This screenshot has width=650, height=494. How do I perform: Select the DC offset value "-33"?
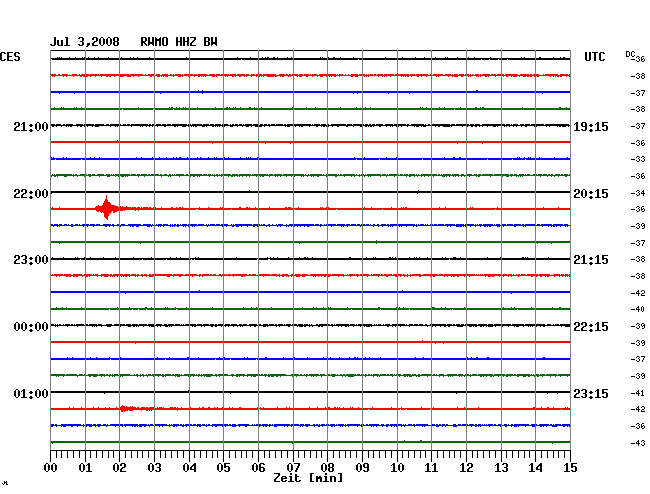click(638, 159)
